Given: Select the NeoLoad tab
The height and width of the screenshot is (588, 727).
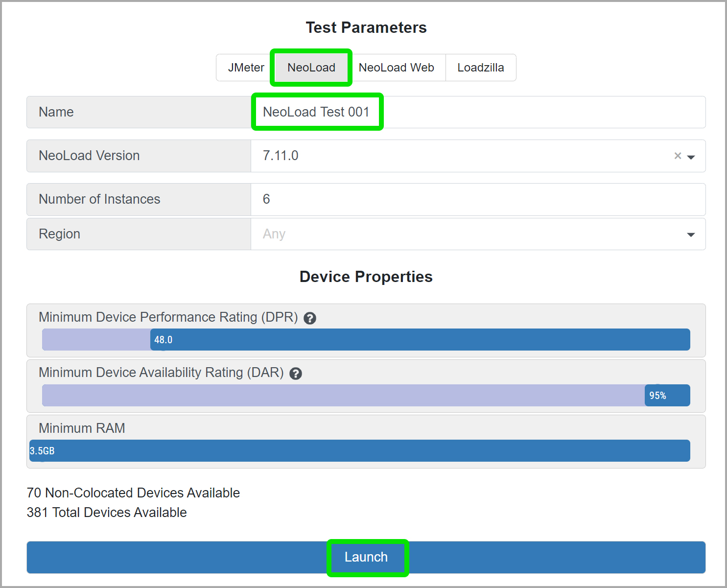Looking at the screenshot, I should pos(311,68).
